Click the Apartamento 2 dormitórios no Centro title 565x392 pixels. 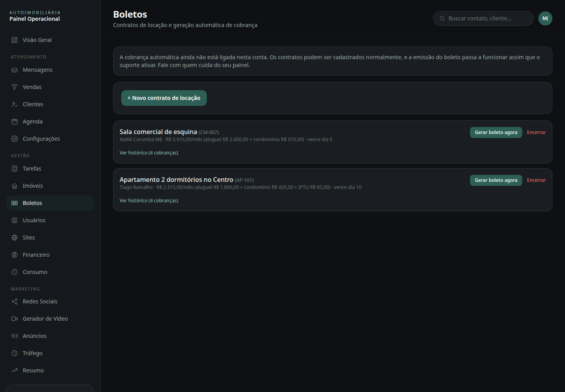[176, 180]
